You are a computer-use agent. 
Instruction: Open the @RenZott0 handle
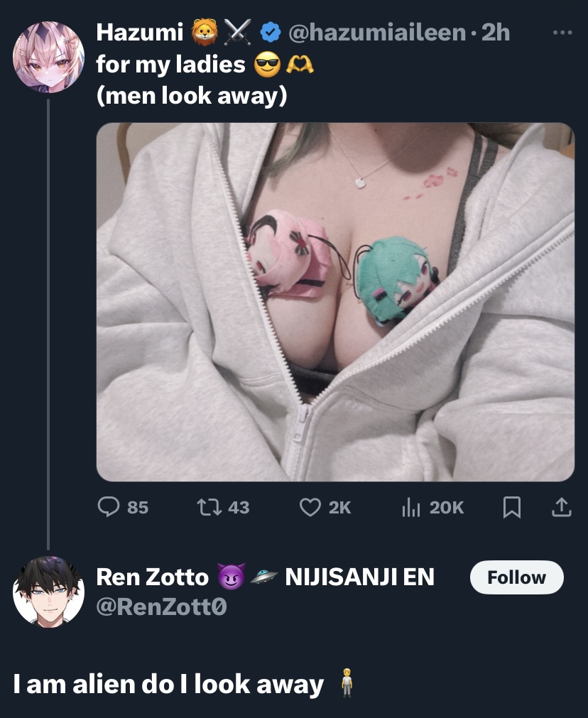coord(161,607)
